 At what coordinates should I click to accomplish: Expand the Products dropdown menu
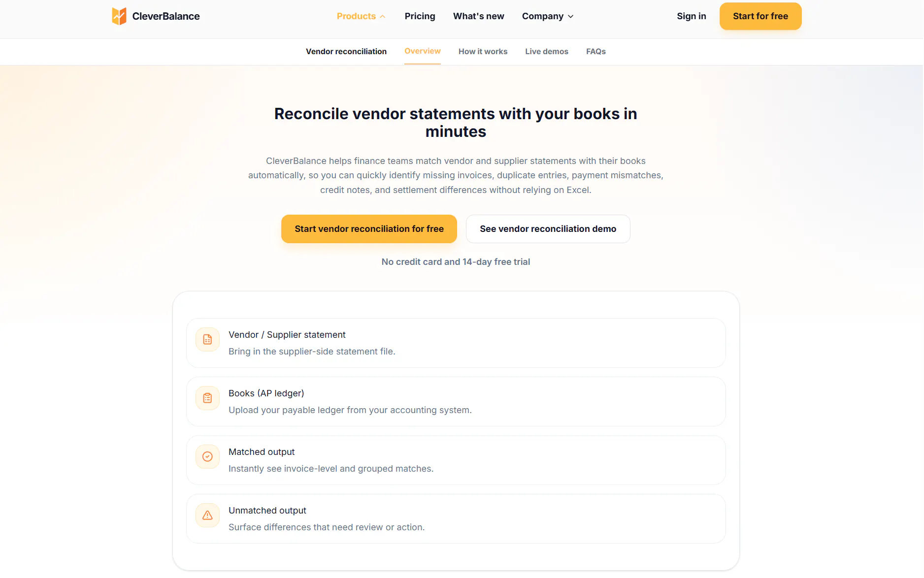point(361,16)
